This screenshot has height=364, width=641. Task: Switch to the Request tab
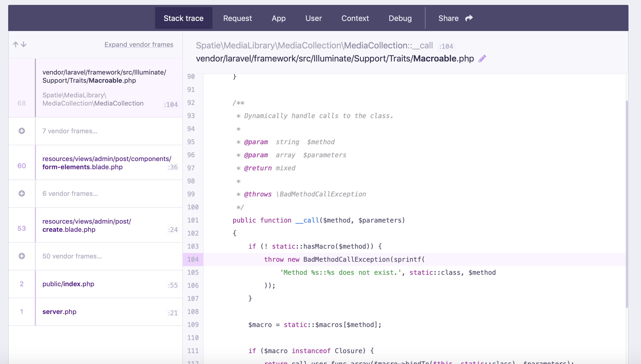coord(237,18)
